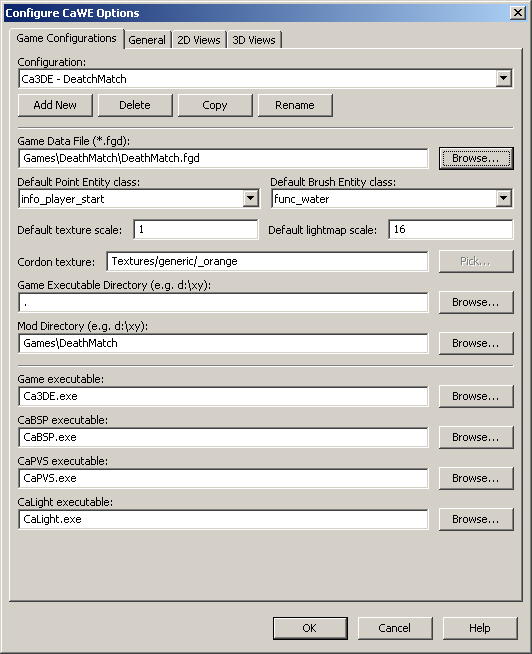This screenshot has height=654, width=532.
Task: Click the CaPVS.exe executable field
Action: (x=223, y=478)
